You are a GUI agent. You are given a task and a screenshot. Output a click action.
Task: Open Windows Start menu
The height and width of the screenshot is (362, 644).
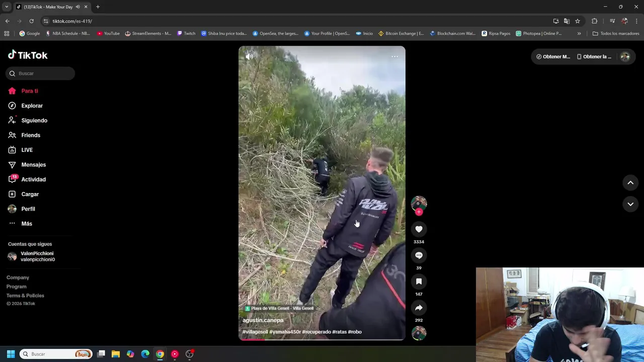click(11, 354)
